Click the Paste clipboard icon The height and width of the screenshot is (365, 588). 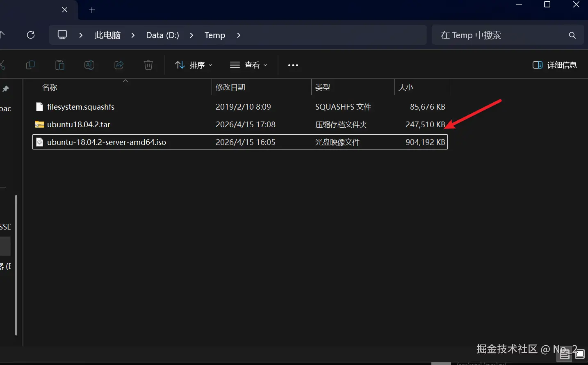point(60,65)
